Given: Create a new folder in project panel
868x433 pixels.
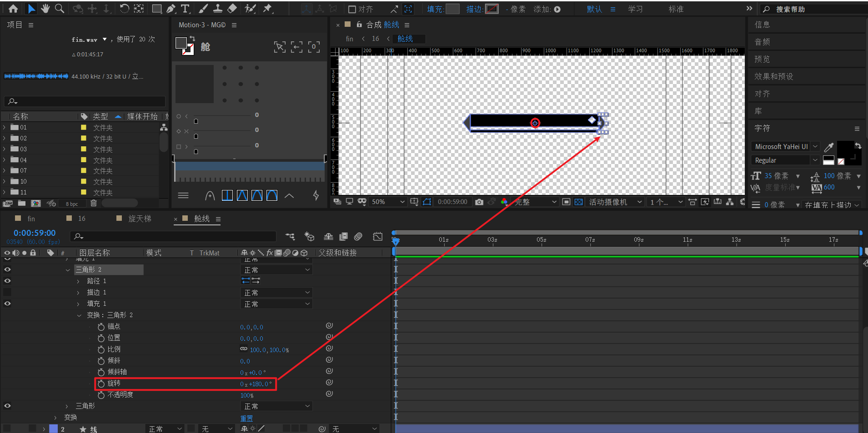Looking at the screenshot, I should click(x=22, y=204).
